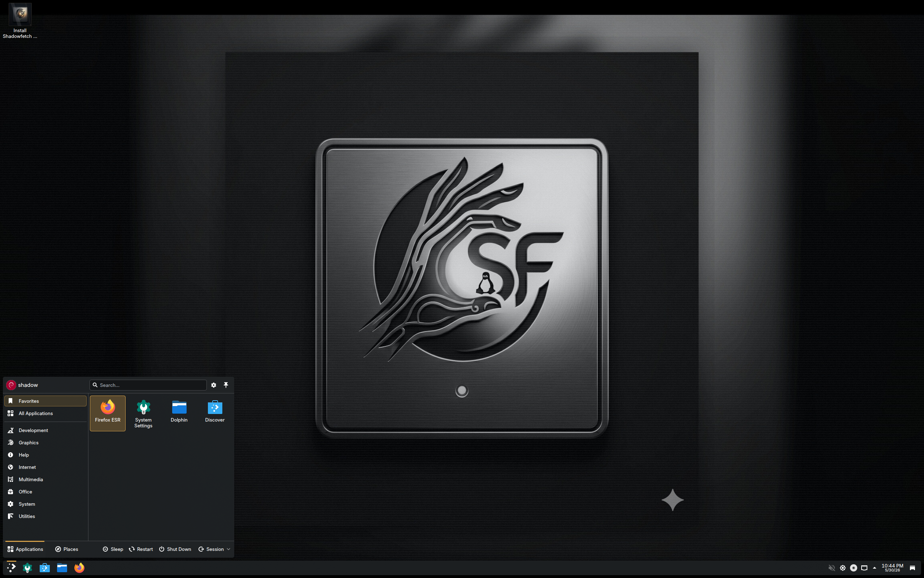924x578 pixels.
Task: Open the Help category
Action: [45, 454]
